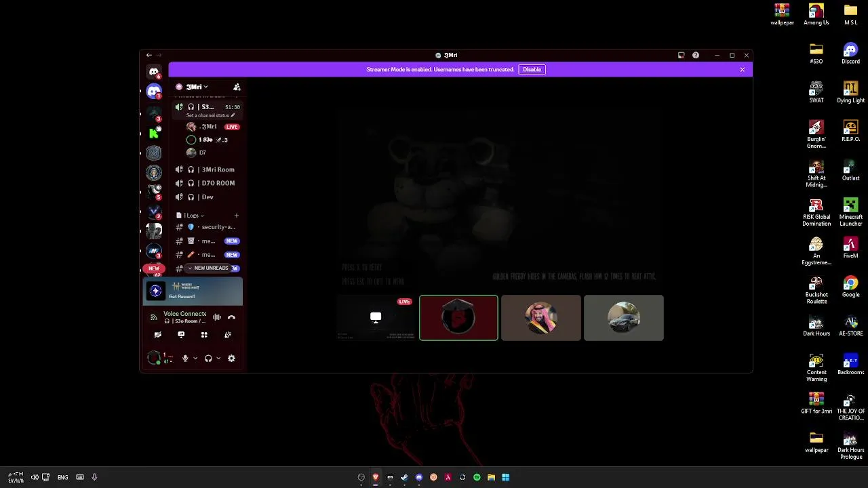
Task: Select the red-highlighted participant tile
Action: pyautogui.click(x=458, y=318)
